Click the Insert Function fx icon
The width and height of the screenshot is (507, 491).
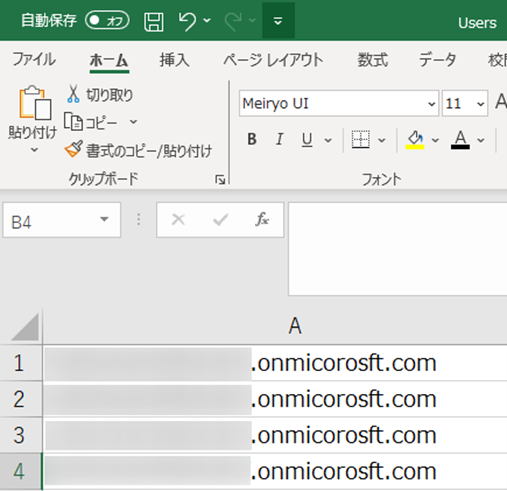(262, 220)
